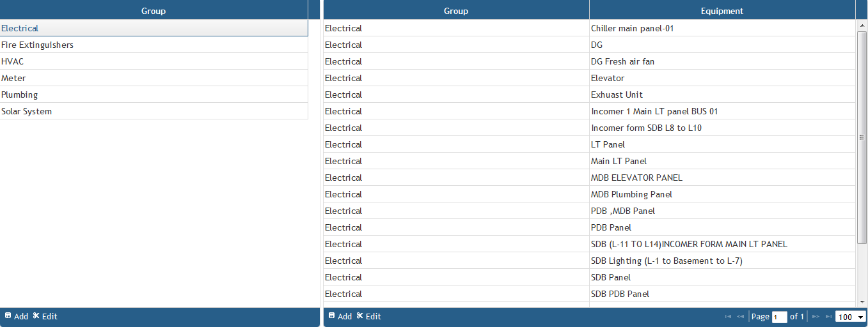868x327 pixels.
Task: Go to last page pager icon
Action: point(828,316)
